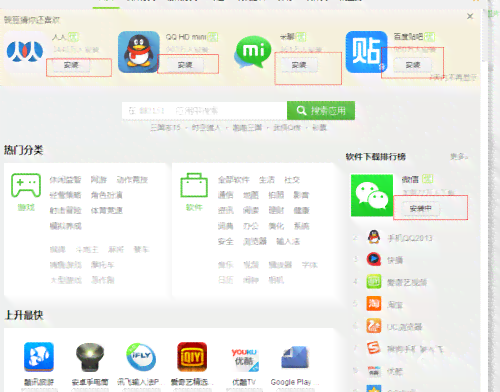The image size is (500, 392).
Task: Click the UC浏览器 ranking entry text
Action: click(x=404, y=327)
